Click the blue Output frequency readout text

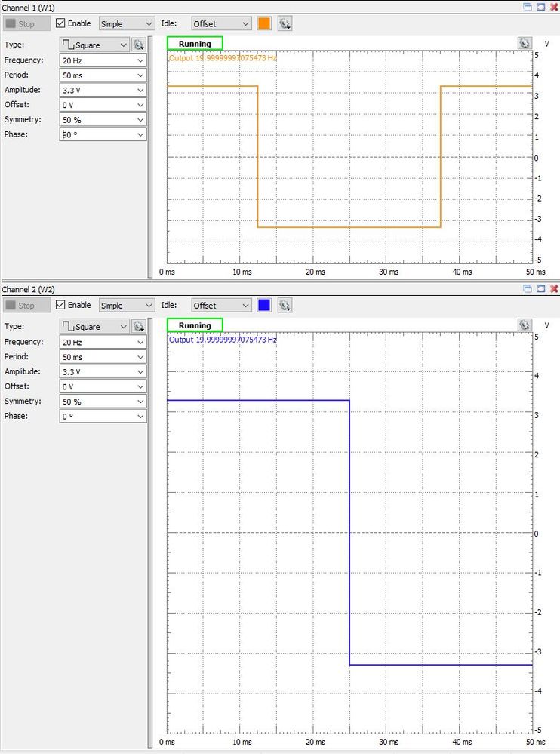(223, 340)
